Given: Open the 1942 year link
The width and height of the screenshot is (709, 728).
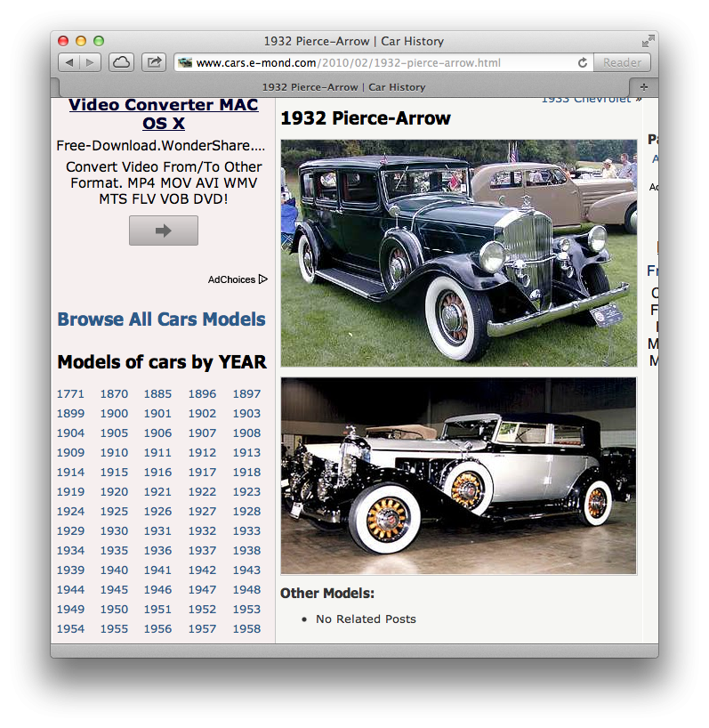Looking at the screenshot, I should pyautogui.click(x=202, y=570).
